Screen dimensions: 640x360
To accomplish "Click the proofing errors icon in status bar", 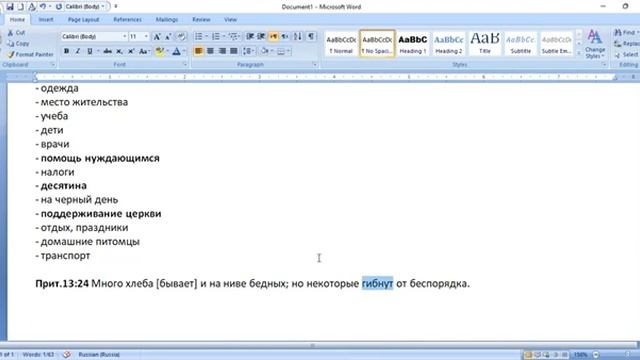I will 67,355.
